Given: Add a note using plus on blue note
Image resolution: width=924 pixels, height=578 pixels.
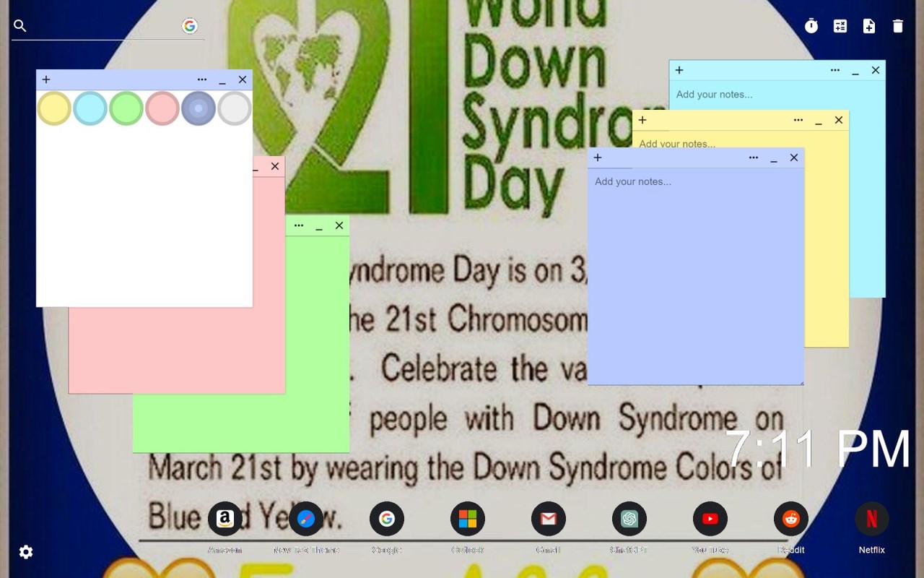Looking at the screenshot, I should [598, 158].
